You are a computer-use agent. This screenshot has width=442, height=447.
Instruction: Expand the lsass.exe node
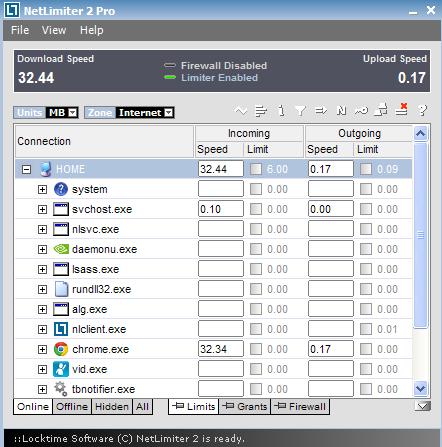(x=42, y=269)
